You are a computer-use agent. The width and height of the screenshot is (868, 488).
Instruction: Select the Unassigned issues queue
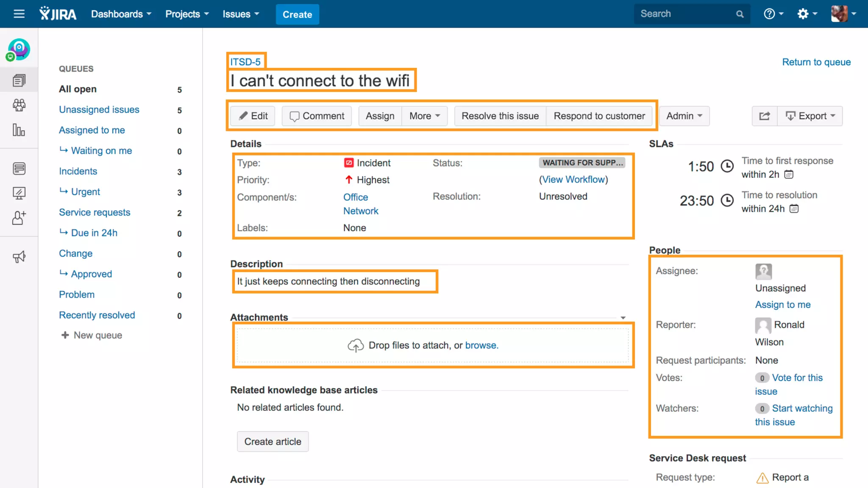(99, 110)
